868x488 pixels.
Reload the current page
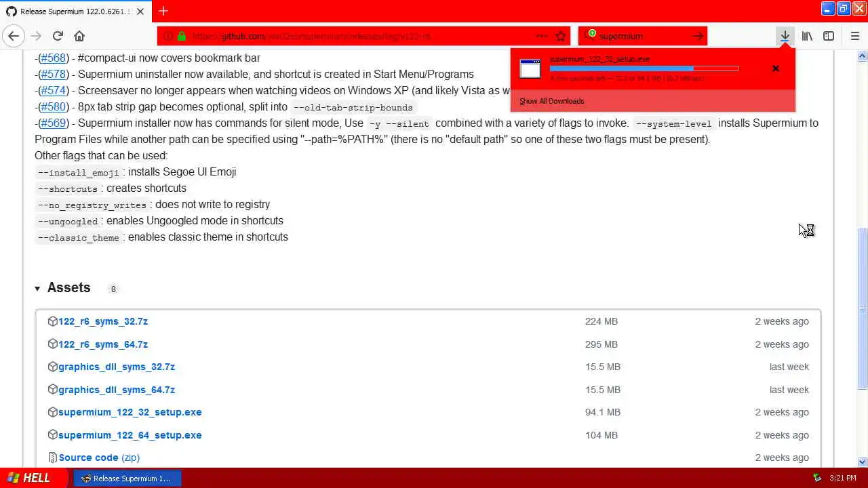pos(58,36)
